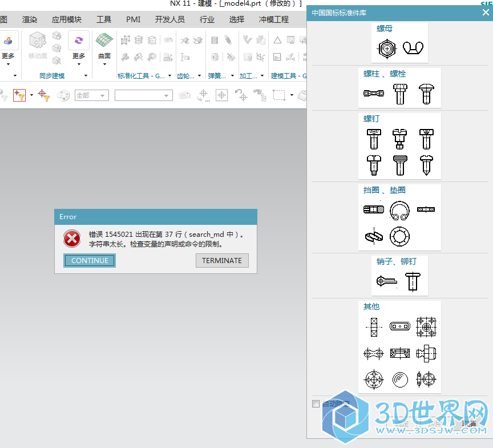
Task: Open the rectangle selection mode dropdown arrow
Action: [292, 95]
